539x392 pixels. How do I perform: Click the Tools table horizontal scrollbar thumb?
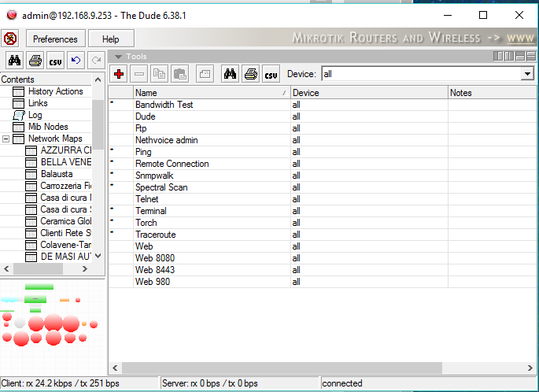click(282, 368)
